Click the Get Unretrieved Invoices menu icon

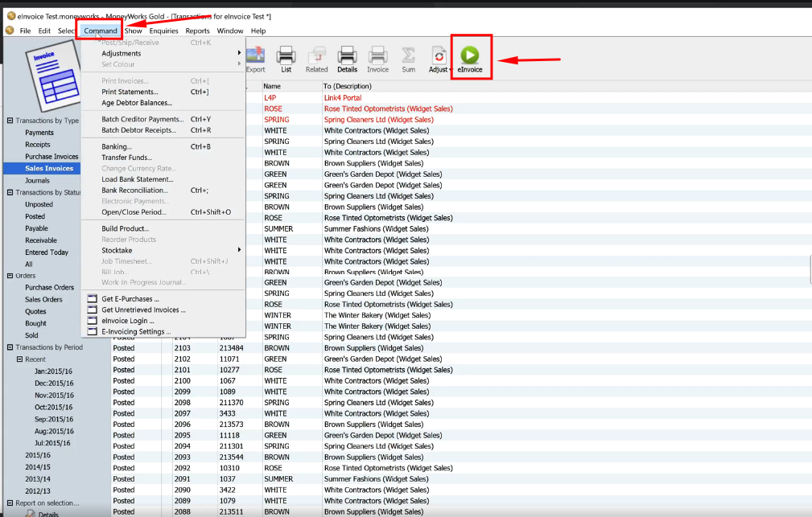click(93, 310)
